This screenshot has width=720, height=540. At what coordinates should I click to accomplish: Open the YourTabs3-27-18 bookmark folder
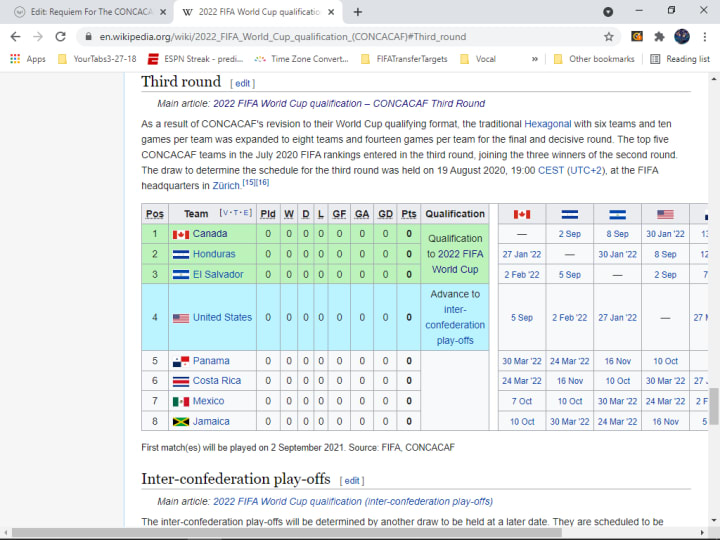[x=97, y=59]
